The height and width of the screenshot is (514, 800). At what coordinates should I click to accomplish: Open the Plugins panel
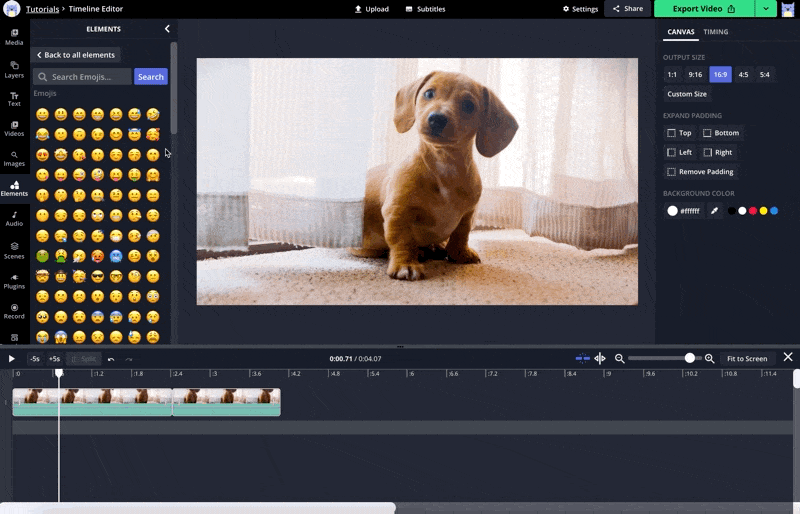click(x=14, y=280)
